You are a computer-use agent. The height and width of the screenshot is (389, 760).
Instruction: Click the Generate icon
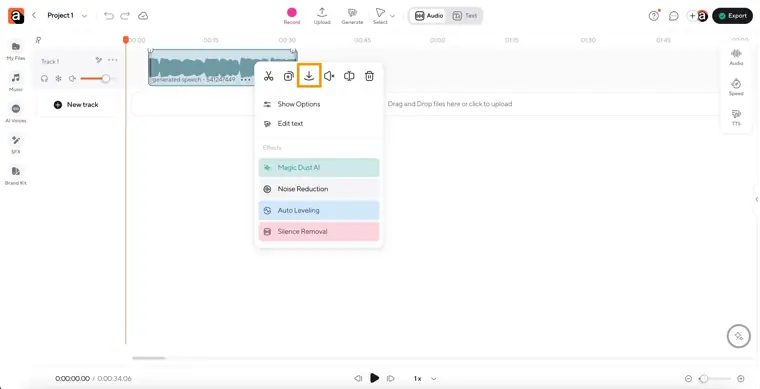352,16
